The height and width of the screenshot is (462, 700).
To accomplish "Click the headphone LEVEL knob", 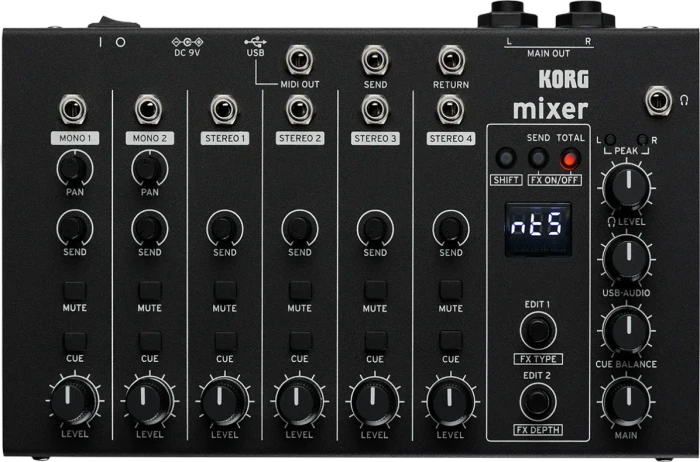I will 626,187.
